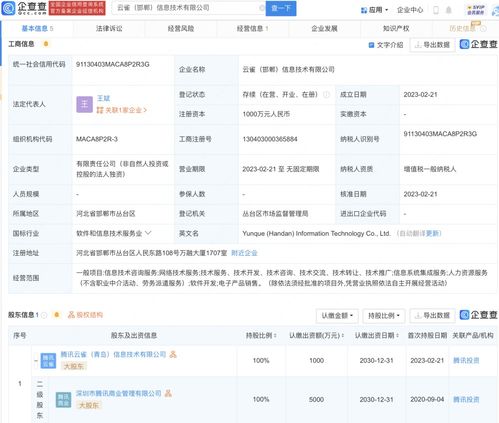This screenshot has height=423, width=499.
Task: Click equity icon beside 腾讯云雀(青岛) name
Action: [173, 354]
